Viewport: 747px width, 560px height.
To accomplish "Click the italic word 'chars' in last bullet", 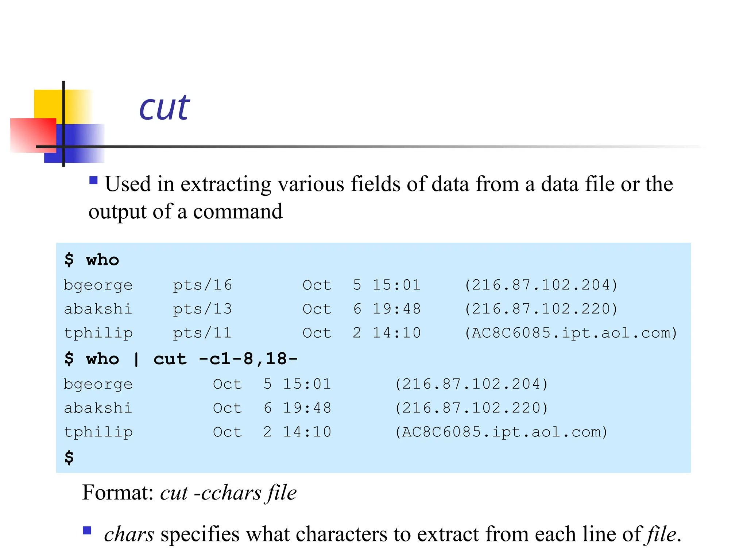I will coord(129,534).
